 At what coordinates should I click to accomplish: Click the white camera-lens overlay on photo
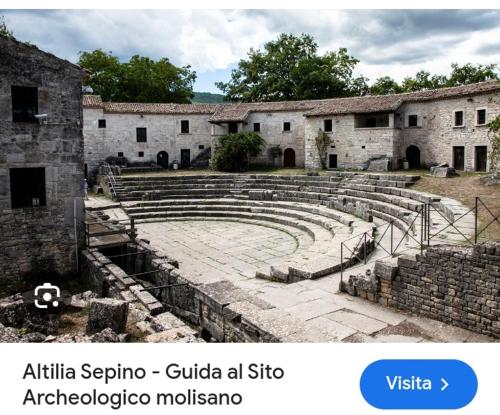(47, 296)
